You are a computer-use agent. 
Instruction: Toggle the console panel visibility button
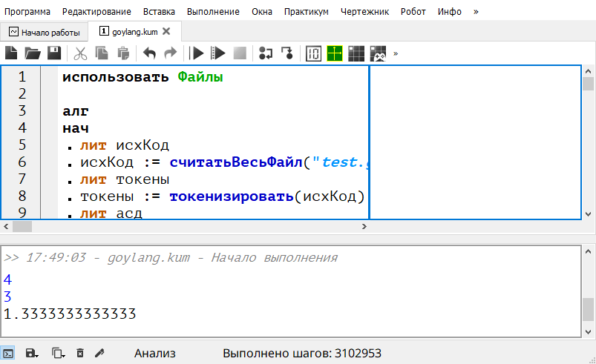coord(8,353)
